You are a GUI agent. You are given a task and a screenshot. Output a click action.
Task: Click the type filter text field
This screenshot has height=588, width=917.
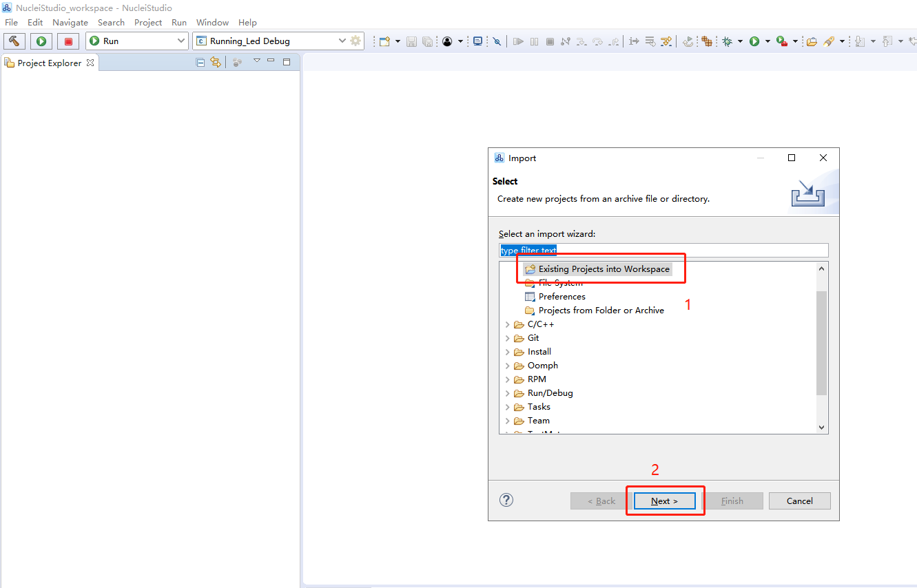coord(663,251)
